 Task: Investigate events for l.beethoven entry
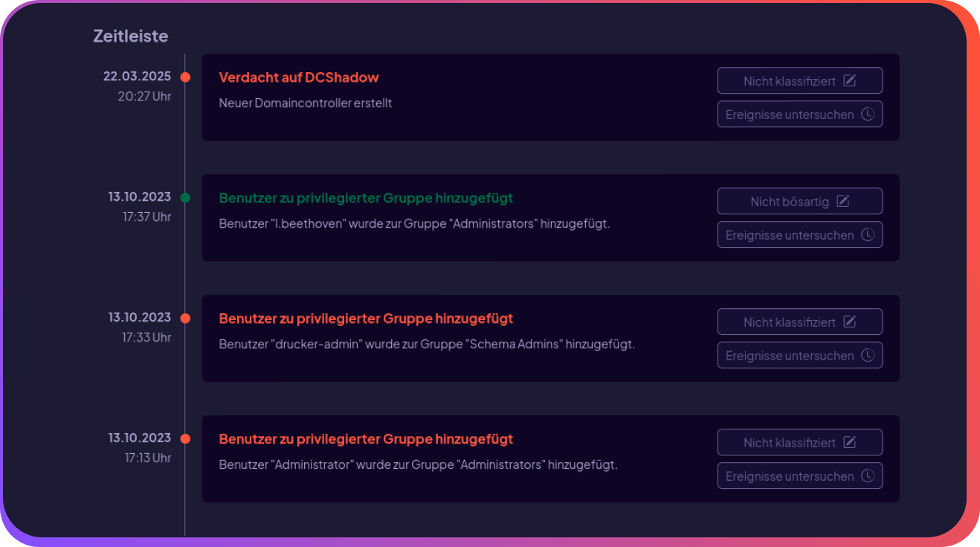click(800, 234)
